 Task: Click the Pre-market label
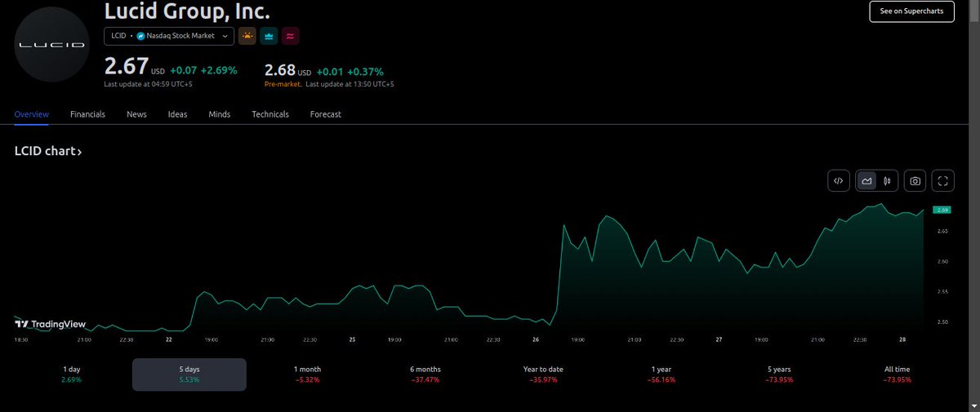(283, 84)
